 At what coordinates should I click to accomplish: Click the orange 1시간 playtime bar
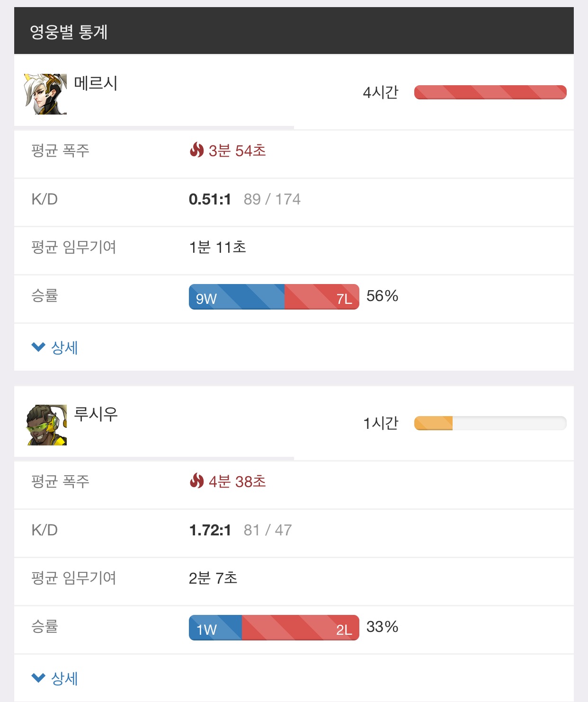click(433, 423)
